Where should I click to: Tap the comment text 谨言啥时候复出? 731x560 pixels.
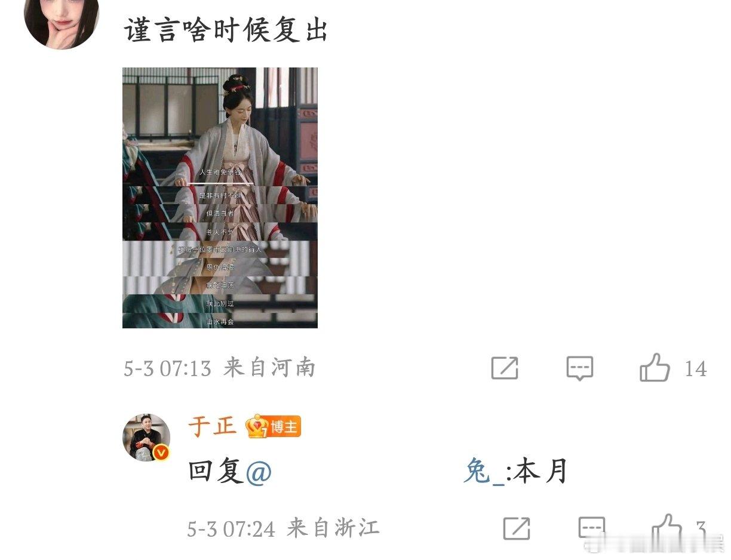226,28
